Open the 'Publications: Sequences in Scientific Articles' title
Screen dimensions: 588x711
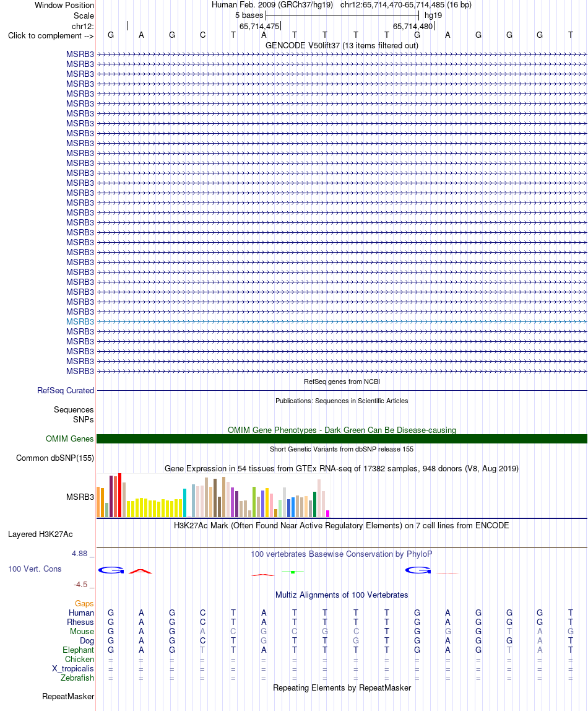point(342,401)
